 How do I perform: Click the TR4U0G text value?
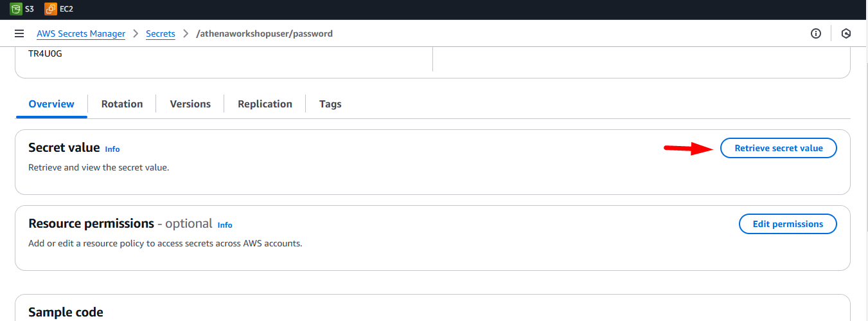coord(46,53)
